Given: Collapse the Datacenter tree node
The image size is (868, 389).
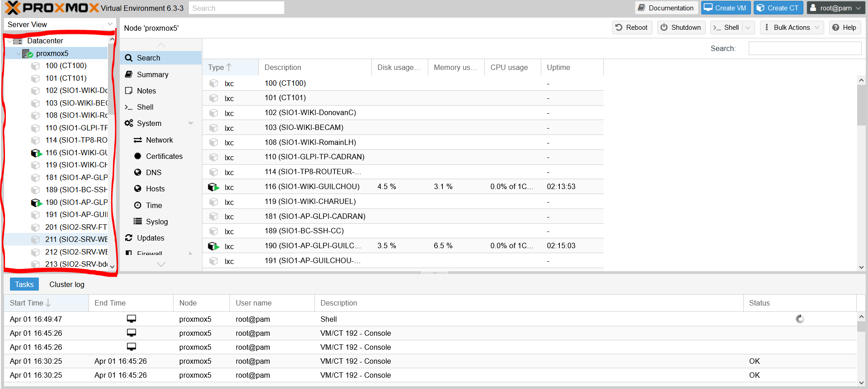Looking at the screenshot, I should click(10, 41).
